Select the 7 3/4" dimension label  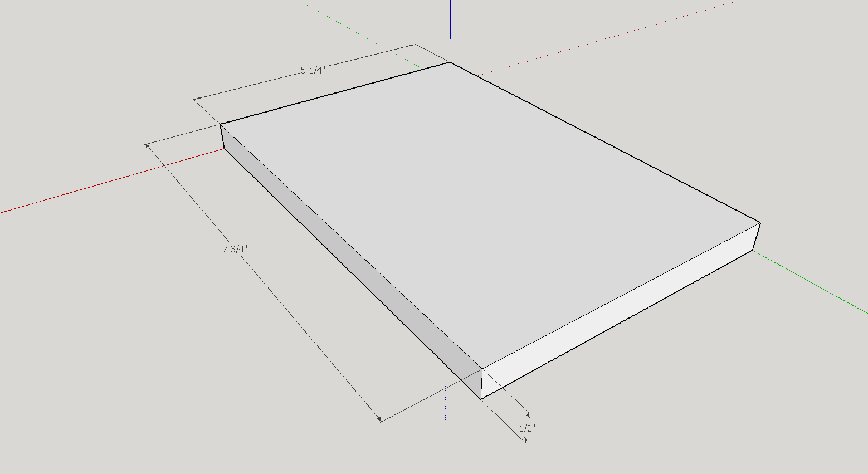point(235,249)
